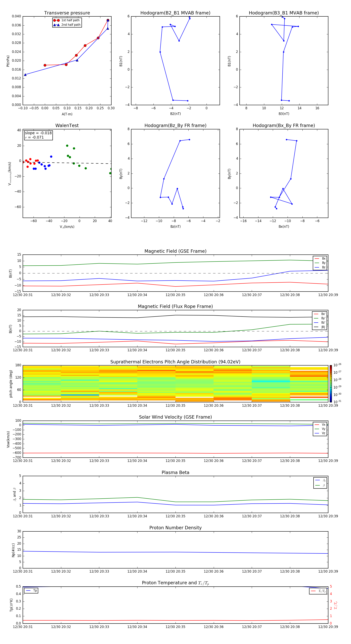
Task: Click the 'B3(nT)' x-axis label
Action: point(284,114)
